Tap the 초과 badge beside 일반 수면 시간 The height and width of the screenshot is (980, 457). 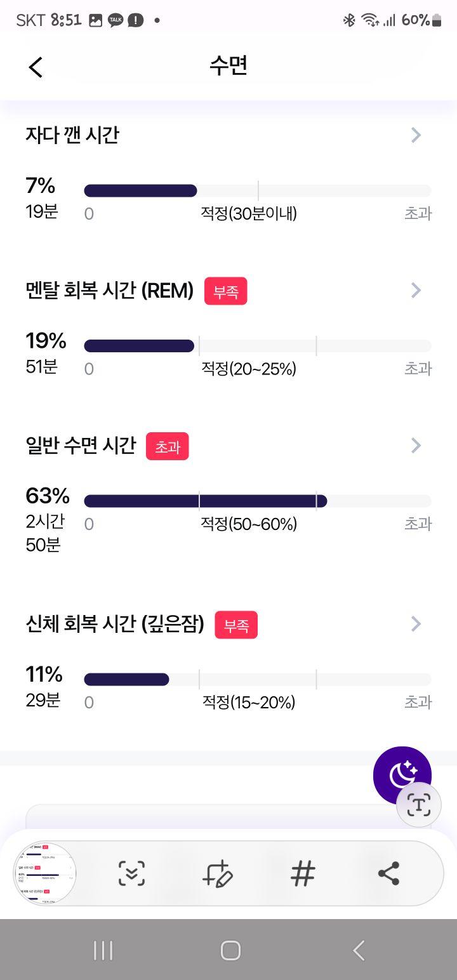tap(168, 446)
